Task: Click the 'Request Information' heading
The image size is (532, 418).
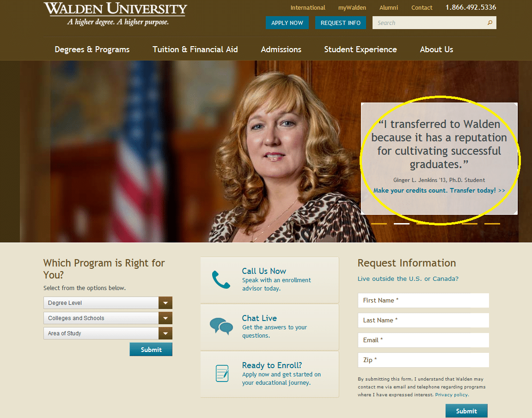Action: (x=406, y=263)
